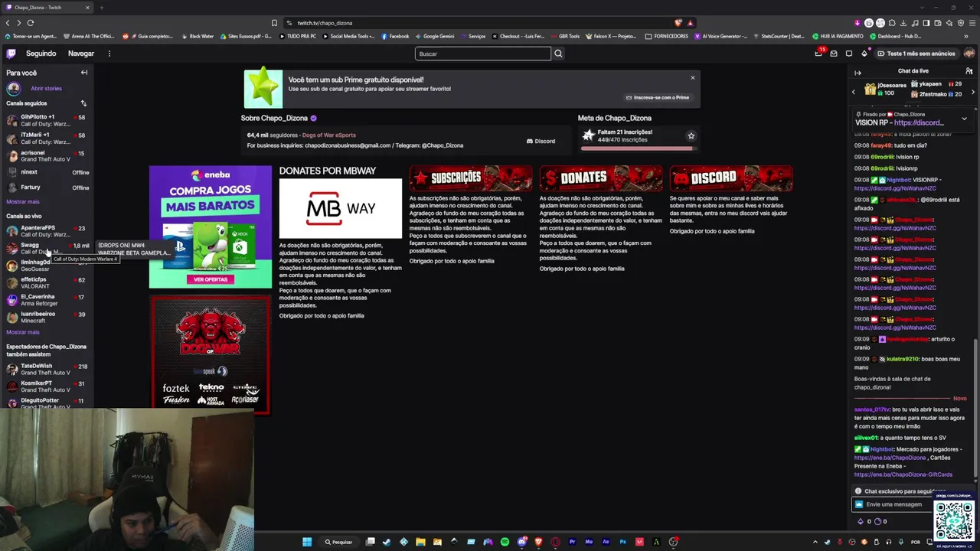This screenshot has width=980, height=551.
Task: Open the user profile avatar menu
Action: (969, 54)
